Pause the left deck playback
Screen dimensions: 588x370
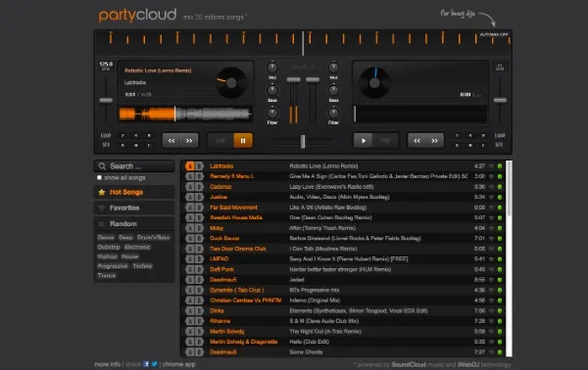pyautogui.click(x=243, y=140)
